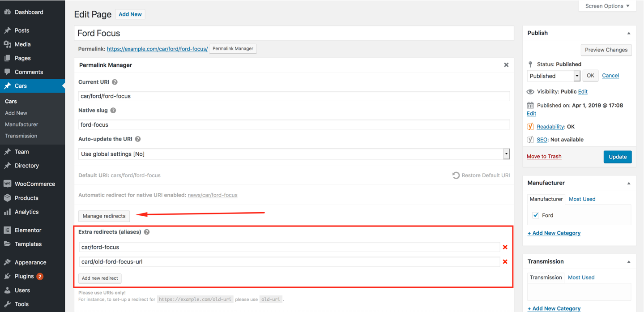
Task: Click the Products box icon
Action: pyautogui.click(x=7, y=198)
